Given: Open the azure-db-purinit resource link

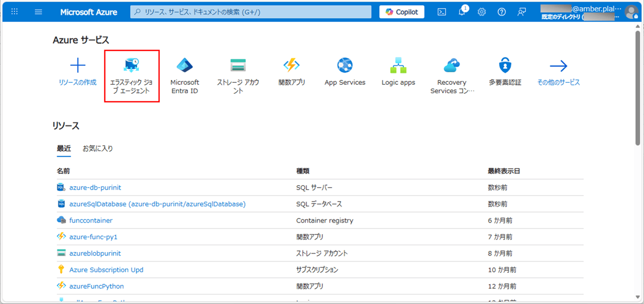Looking at the screenshot, I should [95, 188].
